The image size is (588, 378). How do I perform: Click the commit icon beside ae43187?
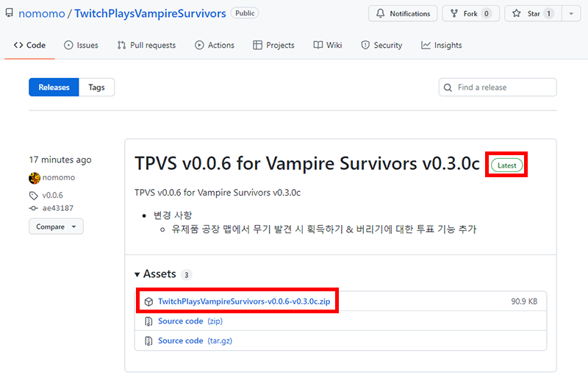click(x=34, y=208)
